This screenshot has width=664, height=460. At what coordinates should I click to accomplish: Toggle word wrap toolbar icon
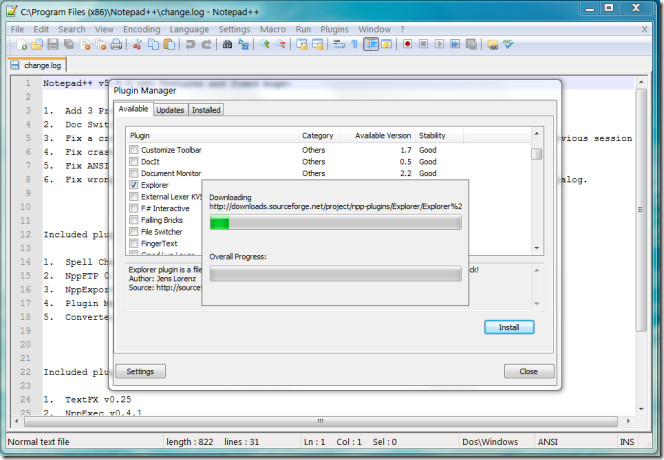point(339,44)
